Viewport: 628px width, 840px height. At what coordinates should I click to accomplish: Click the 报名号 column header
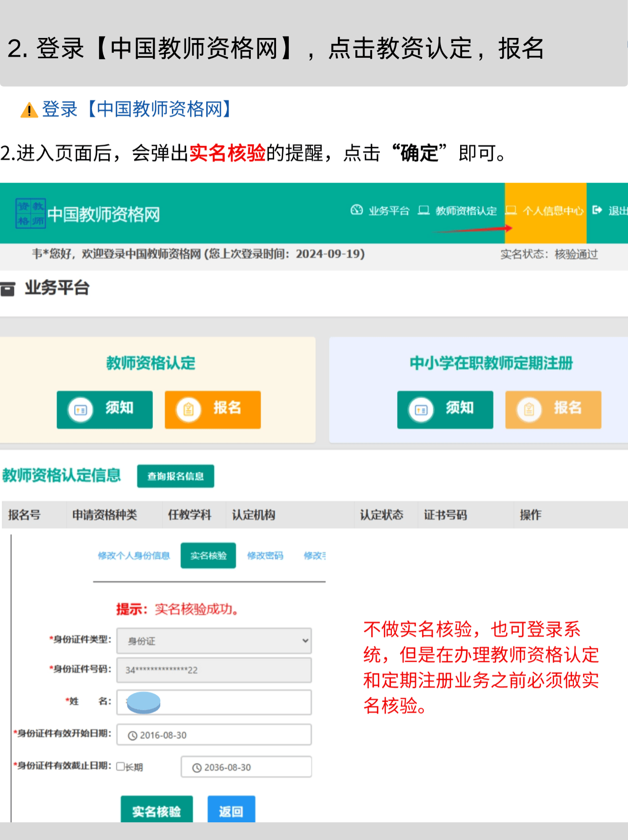pos(24,515)
